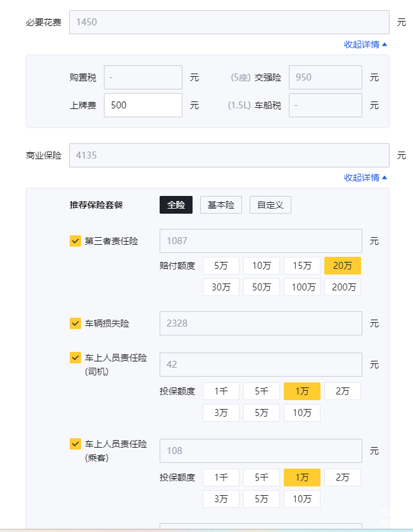Select 2万 coverage for driver insurance

tap(343, 391)
